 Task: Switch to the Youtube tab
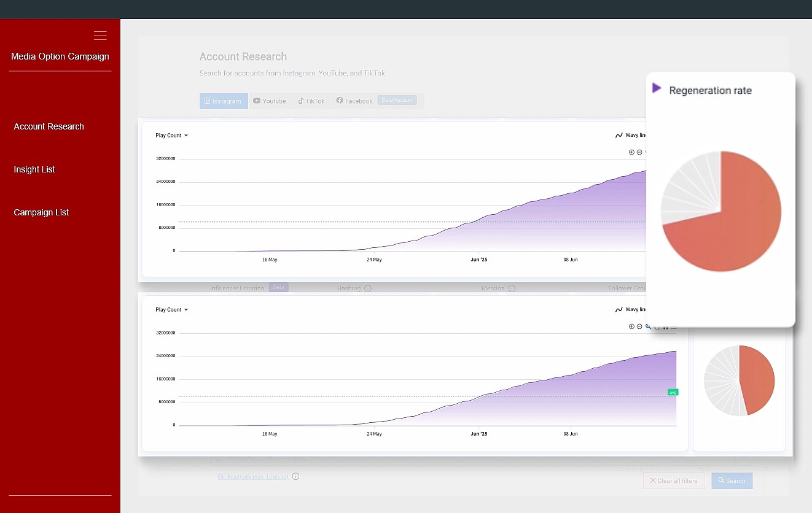tap(270, 101)
